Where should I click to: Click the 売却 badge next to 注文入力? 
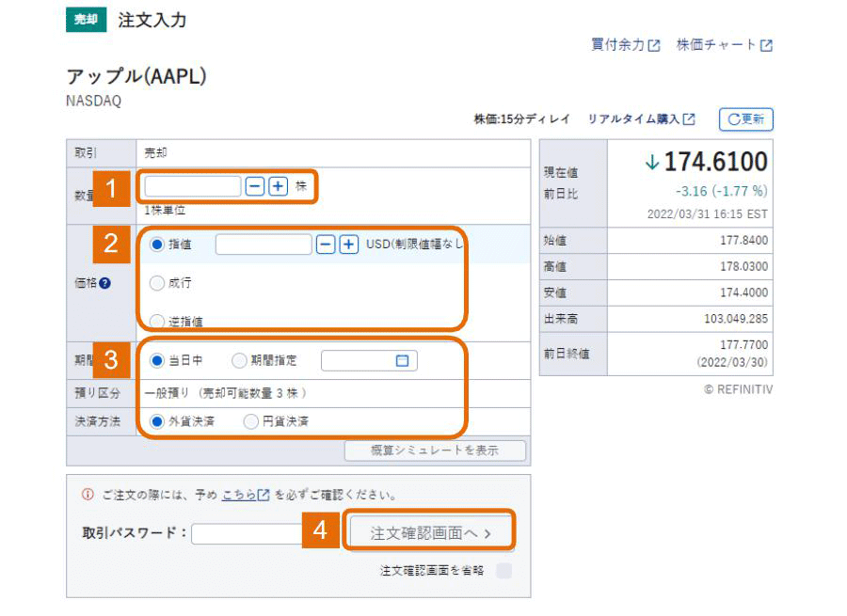[x=87, y=20]
